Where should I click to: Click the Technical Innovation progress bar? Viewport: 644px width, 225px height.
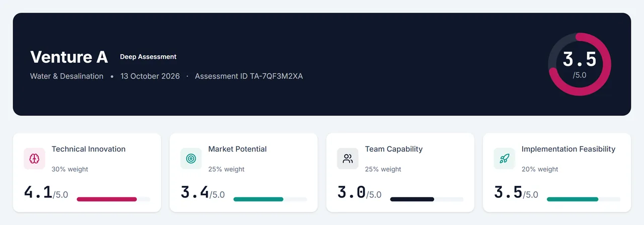tap(113, 199)
